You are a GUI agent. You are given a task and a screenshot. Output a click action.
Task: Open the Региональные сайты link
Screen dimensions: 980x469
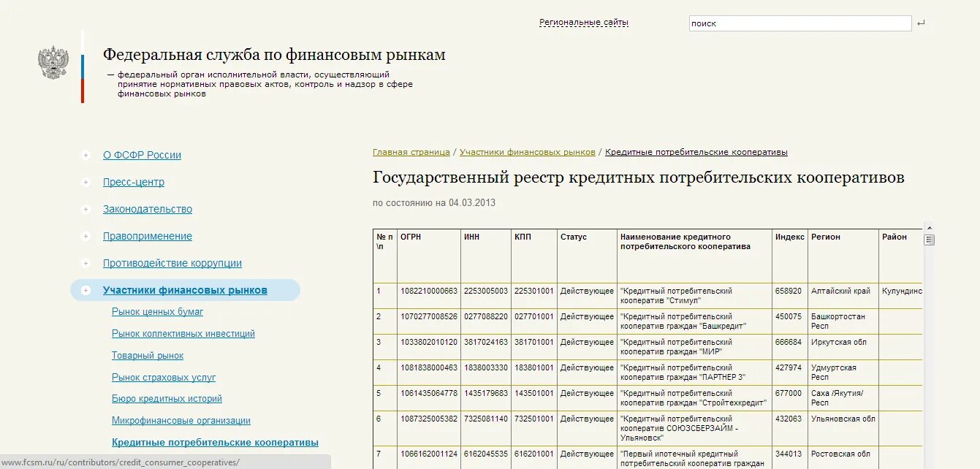[x=582, y=21]
